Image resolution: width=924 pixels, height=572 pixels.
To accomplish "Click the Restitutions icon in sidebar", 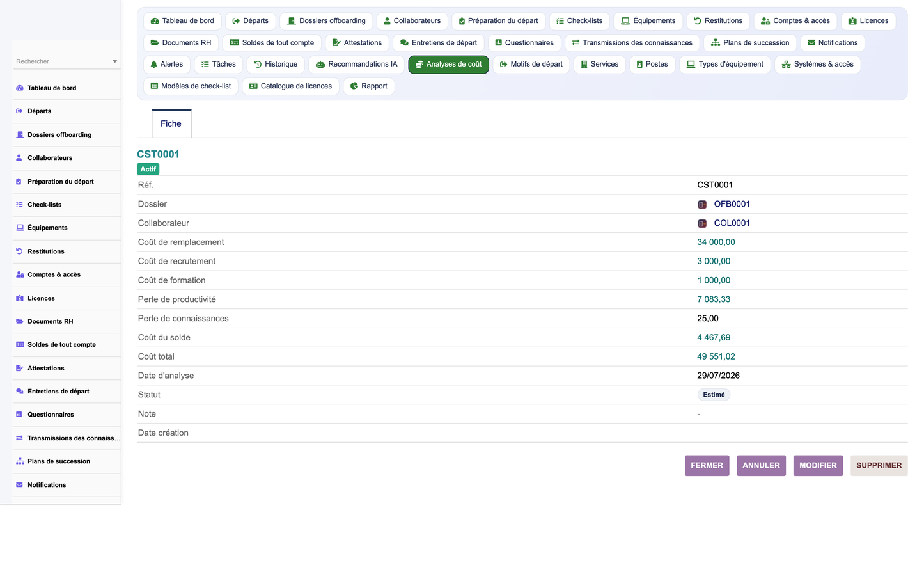I will pos(20,251).
